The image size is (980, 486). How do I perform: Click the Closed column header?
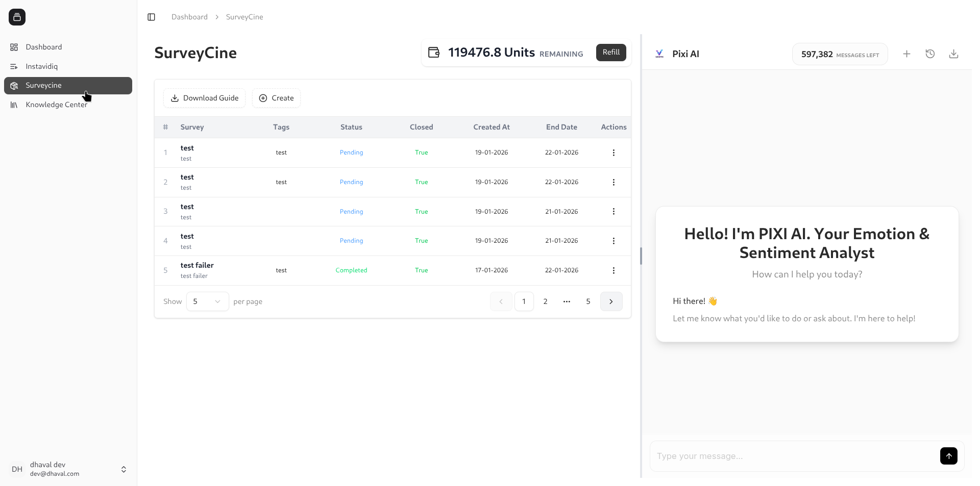[x=421, y=127]
